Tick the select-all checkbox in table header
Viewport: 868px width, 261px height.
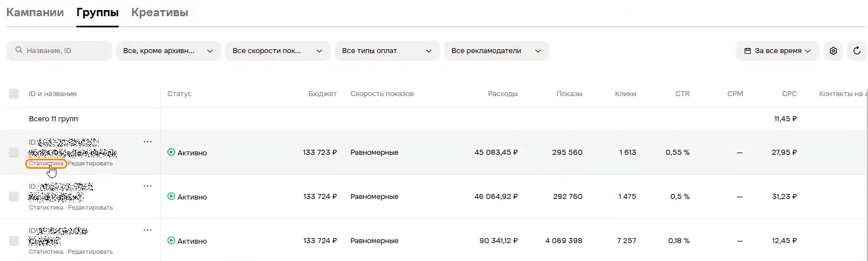(14, 94)
